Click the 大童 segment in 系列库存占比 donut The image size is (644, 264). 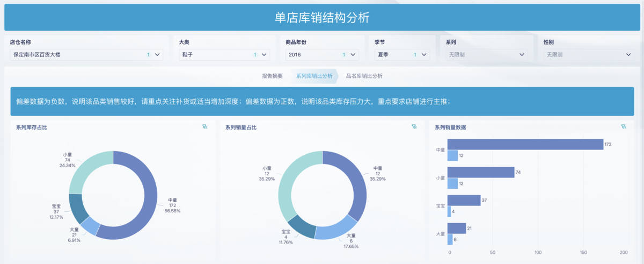pyautogui.click(x=91, y=227)
